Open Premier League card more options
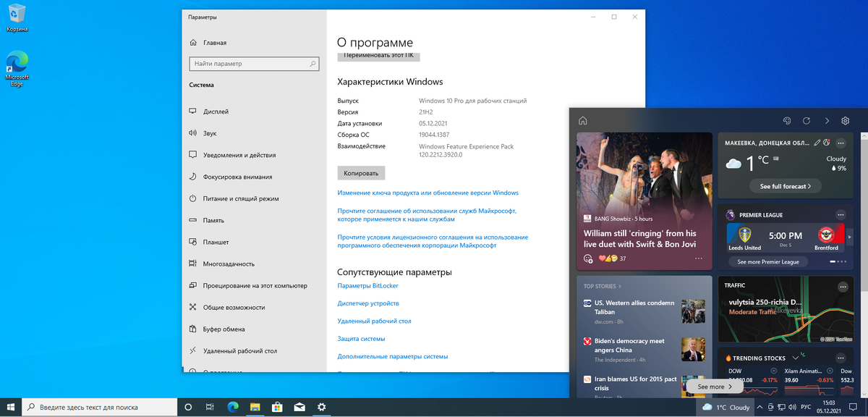 point(841,215)
